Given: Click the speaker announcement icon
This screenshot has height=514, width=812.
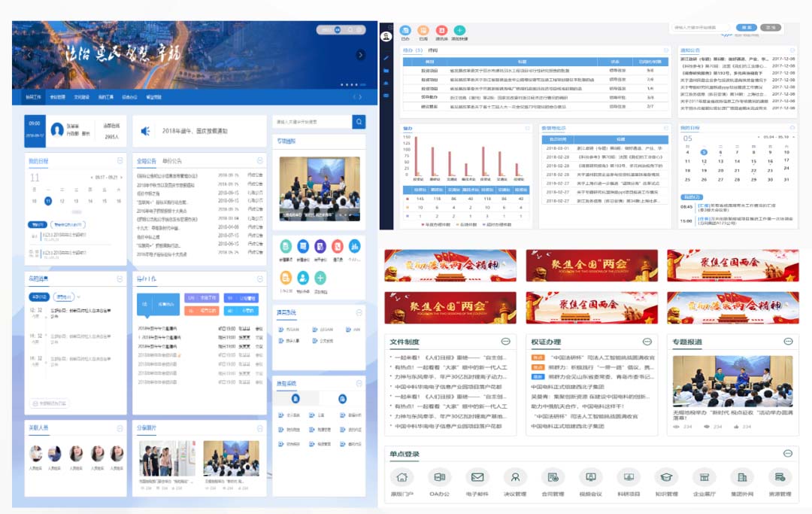Looking at the screenshot, I should coord(146,131).
